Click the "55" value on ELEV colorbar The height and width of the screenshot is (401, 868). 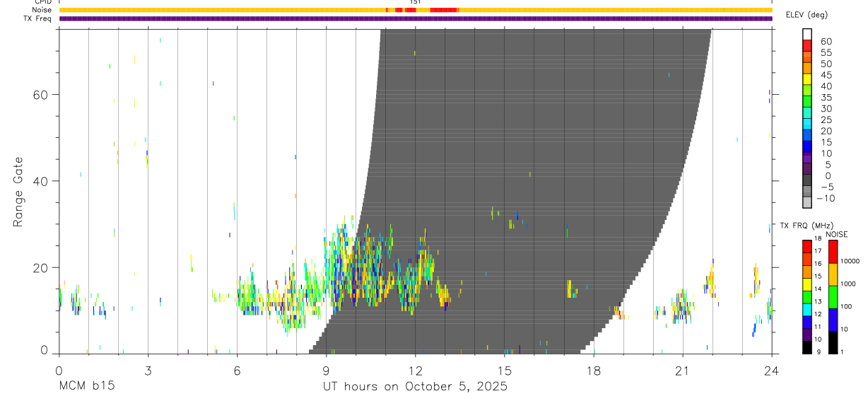pos(826,52)
